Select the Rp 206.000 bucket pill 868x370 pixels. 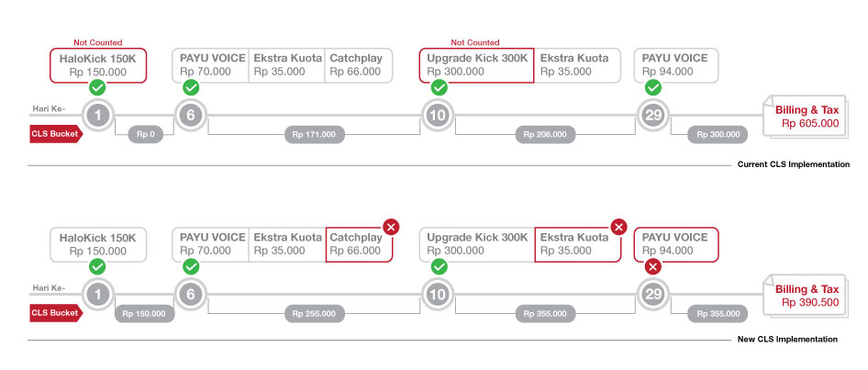pos(545,135)
